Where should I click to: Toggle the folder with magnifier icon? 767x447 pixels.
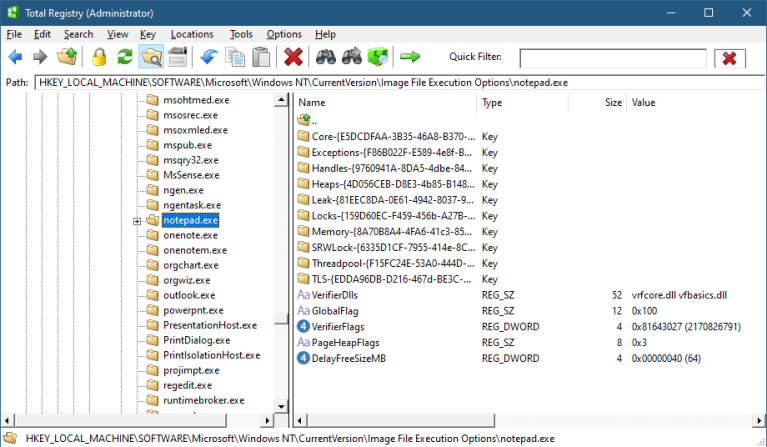click(x=152, y=57)
